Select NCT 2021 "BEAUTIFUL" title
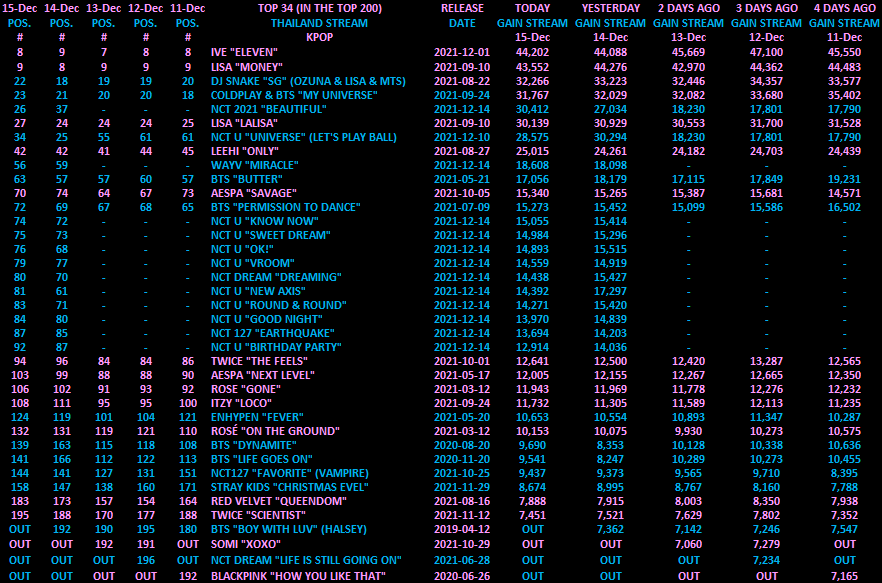Image resolution: width=882 pixels, height=583 pixels. [x=269, y=109]
